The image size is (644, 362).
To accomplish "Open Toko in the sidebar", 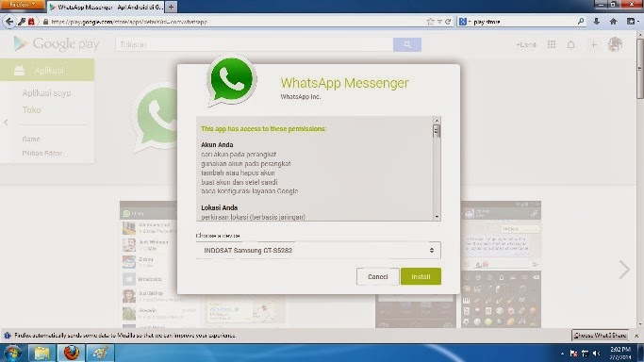I will click(x=32, y=110).
